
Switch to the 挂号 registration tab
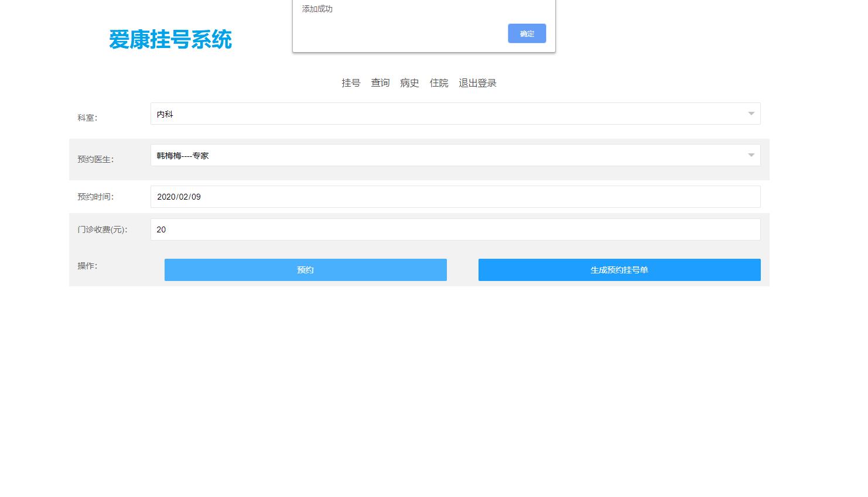point(350,83)
